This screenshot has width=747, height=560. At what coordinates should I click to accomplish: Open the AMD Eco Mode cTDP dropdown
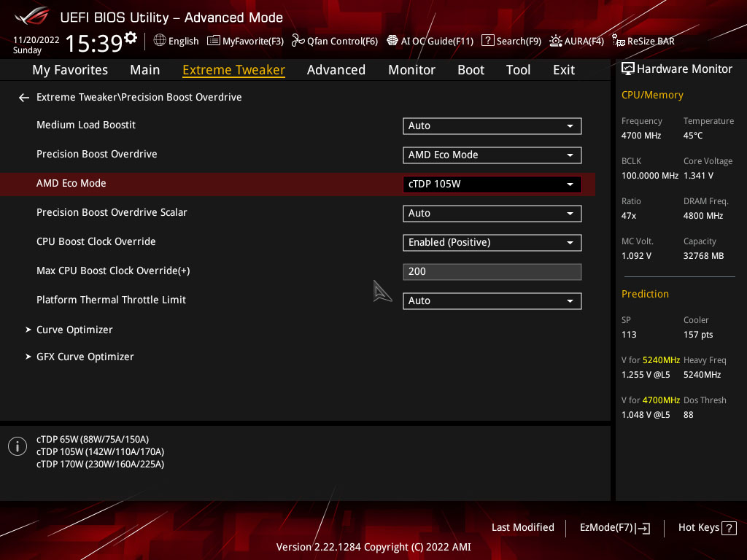(492, 184)
